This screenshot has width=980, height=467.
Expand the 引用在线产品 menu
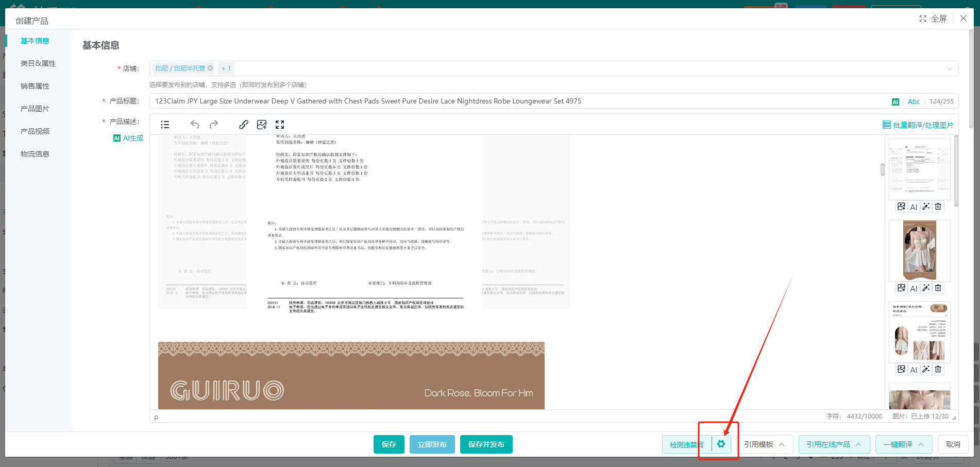pyautogui.click(x=834, y=444)
